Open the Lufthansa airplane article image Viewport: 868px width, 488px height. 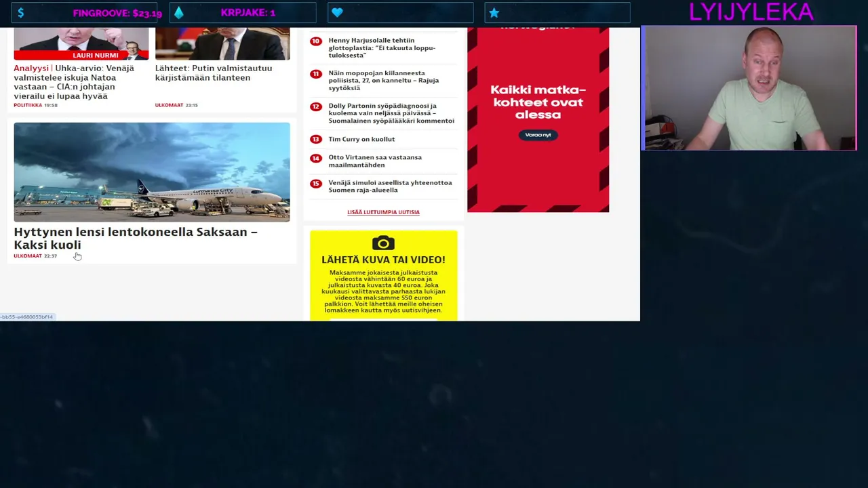152,172
